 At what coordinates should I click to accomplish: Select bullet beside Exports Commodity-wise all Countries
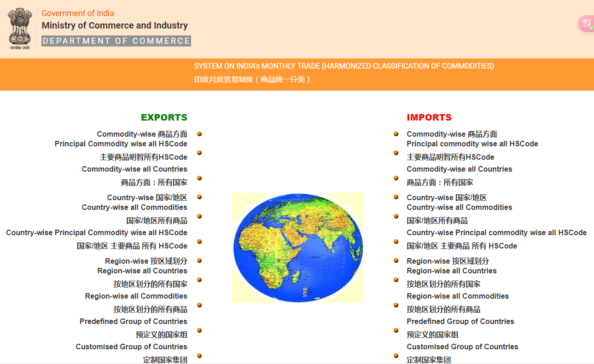point(199,178)
